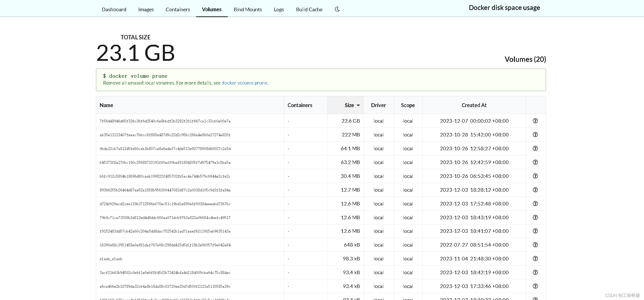Open help icon for 63.2 MB volume
The height and width of the screenshot is (300, 644).
click(535, 162)
